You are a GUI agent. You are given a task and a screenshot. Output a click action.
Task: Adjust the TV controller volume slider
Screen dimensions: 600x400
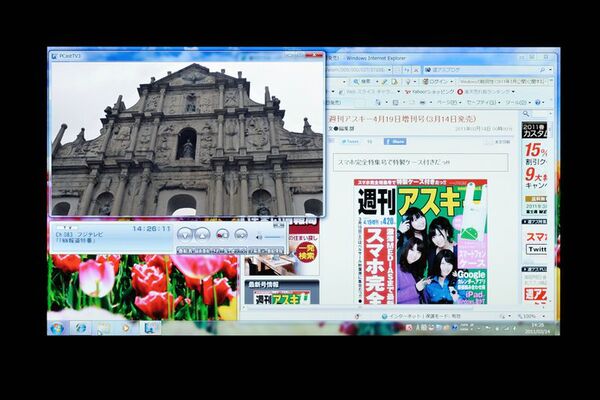(273, 237)
